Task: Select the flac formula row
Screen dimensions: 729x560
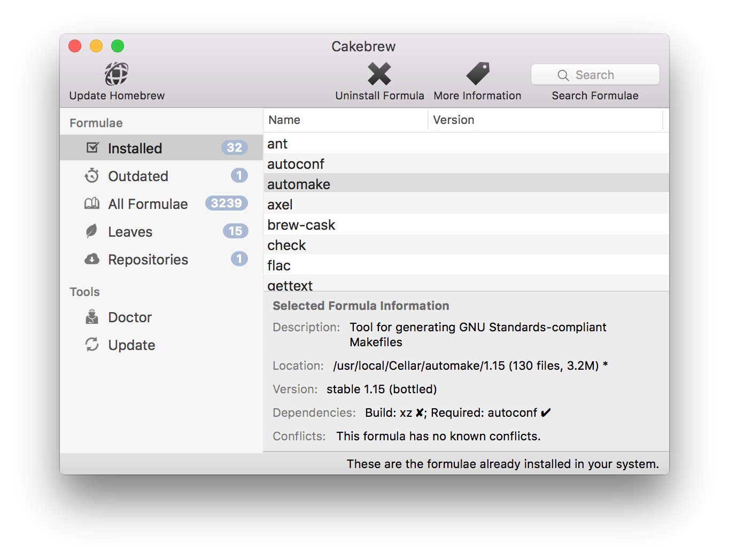Action: (x=466, y=265)
